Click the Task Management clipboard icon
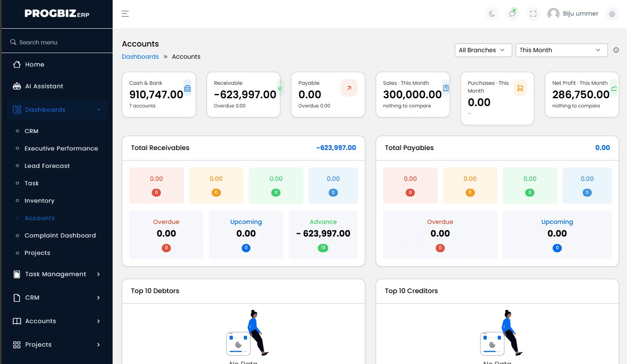The height and width of the screenshot is (364, 627). pos(17,274)
